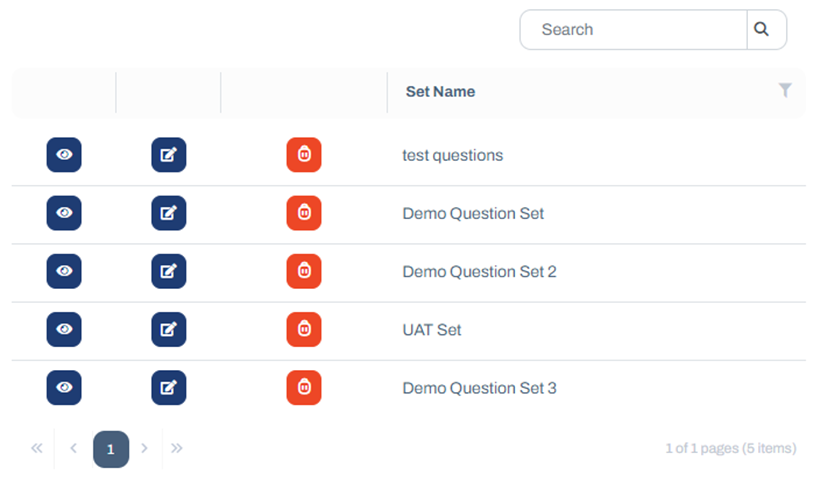
Task: View the Demo Question Set
Action: (64, 213)
